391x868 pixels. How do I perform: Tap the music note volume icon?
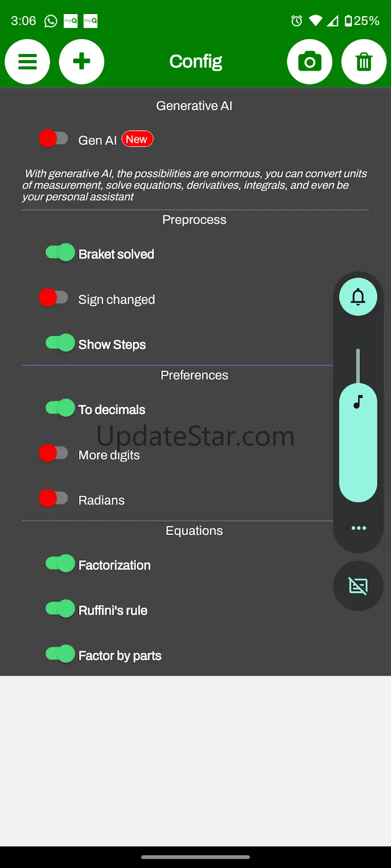pyautogui.click(x=358, y=402)
